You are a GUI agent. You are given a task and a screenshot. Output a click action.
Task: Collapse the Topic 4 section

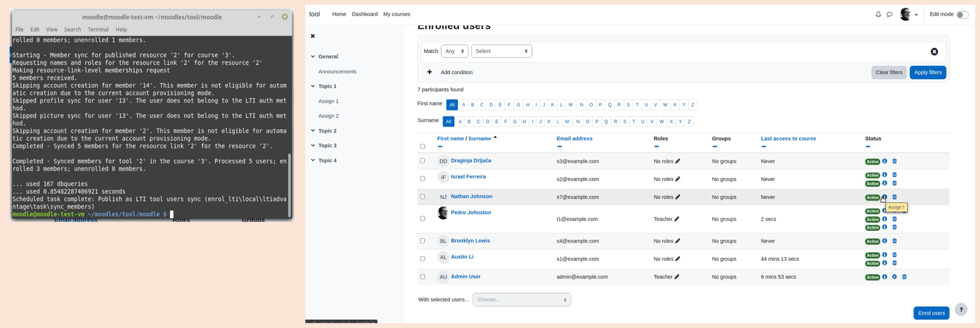[x=313, y=161]
